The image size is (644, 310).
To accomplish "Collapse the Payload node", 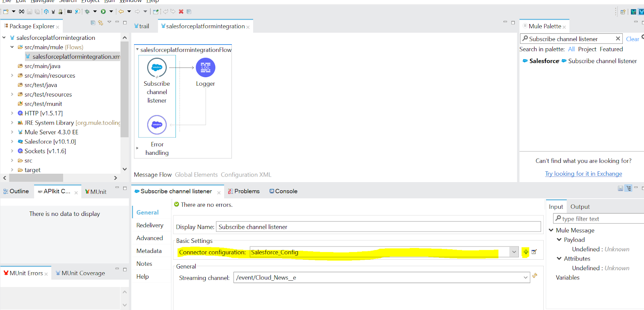I will [x=559, y=240].
